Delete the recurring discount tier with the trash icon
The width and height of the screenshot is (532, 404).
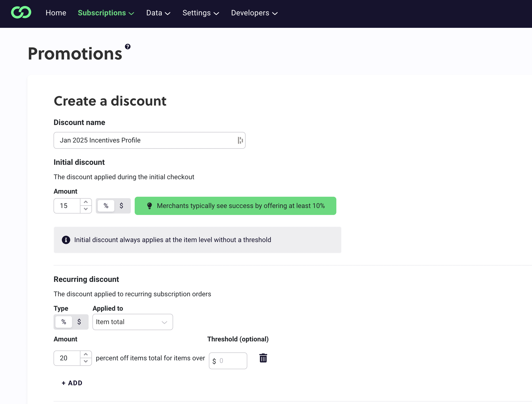263,358
